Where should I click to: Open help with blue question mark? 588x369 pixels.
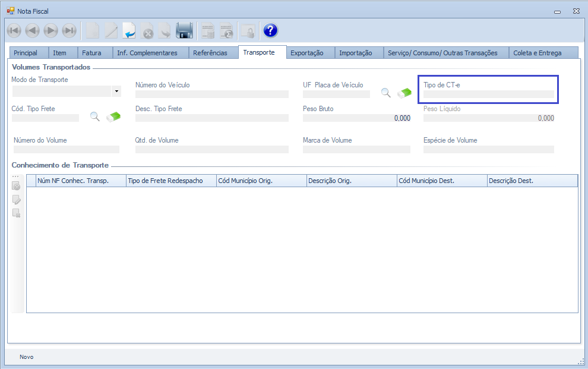[x=270, y=30]
